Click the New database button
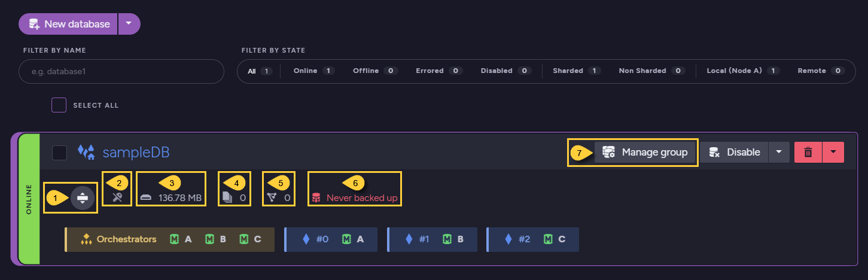 [x=68, y=24]
